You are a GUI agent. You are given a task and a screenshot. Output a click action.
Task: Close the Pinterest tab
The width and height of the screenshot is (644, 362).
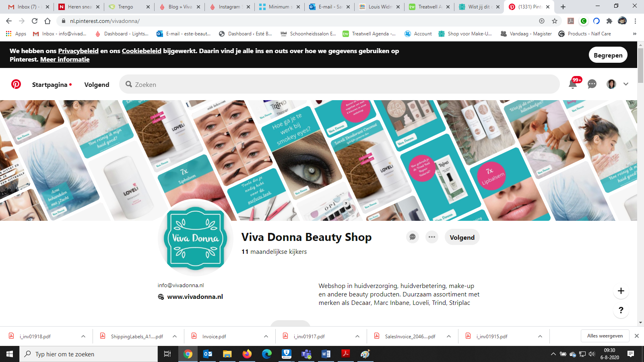tap(548, 7)
